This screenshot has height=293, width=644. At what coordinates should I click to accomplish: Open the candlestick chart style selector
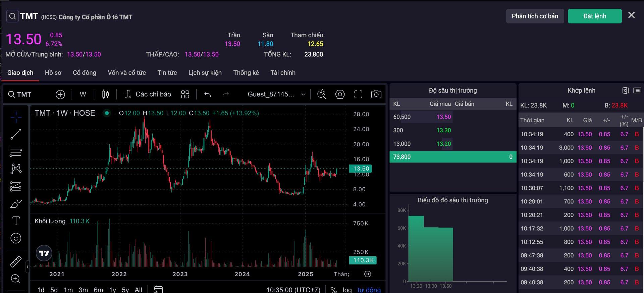coord(105,94)
